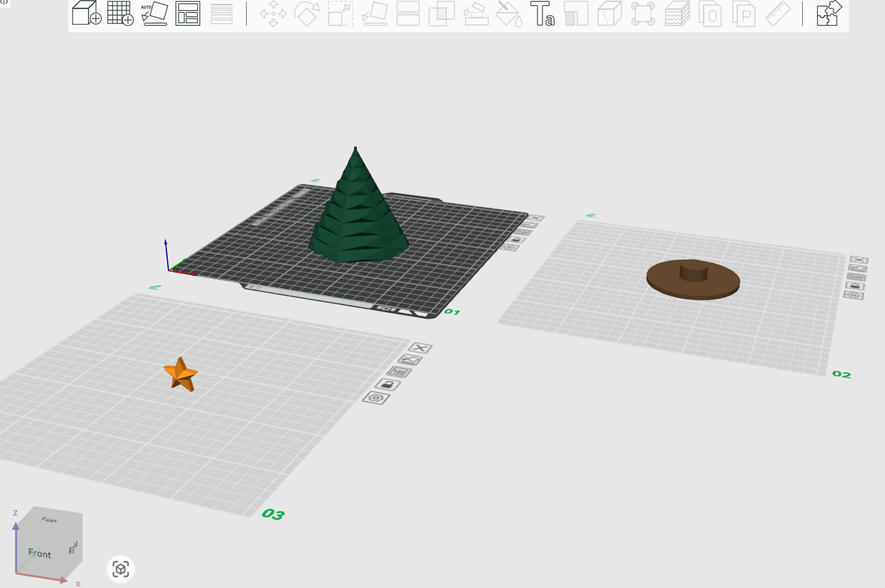Click the Add model cube icon
Viewport: 885px width, 588px height.
coord(87,13)
